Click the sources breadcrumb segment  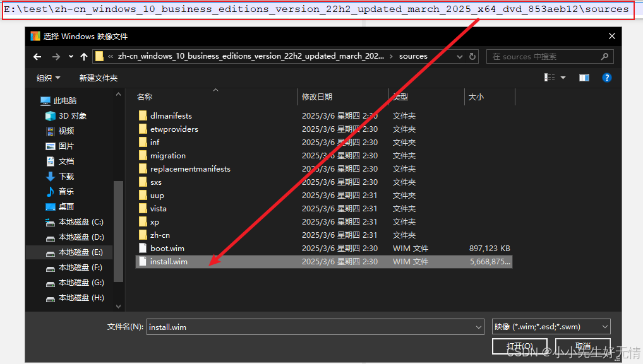point(413,56)
